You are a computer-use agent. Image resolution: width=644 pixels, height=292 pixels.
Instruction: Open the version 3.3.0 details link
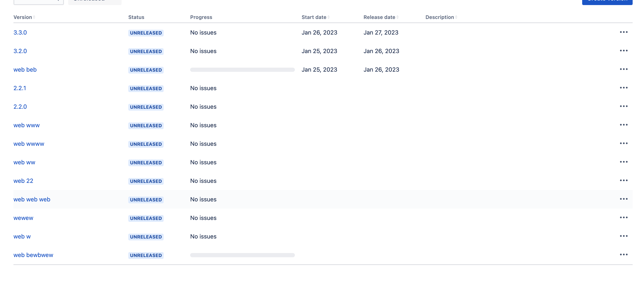(20, 32)
